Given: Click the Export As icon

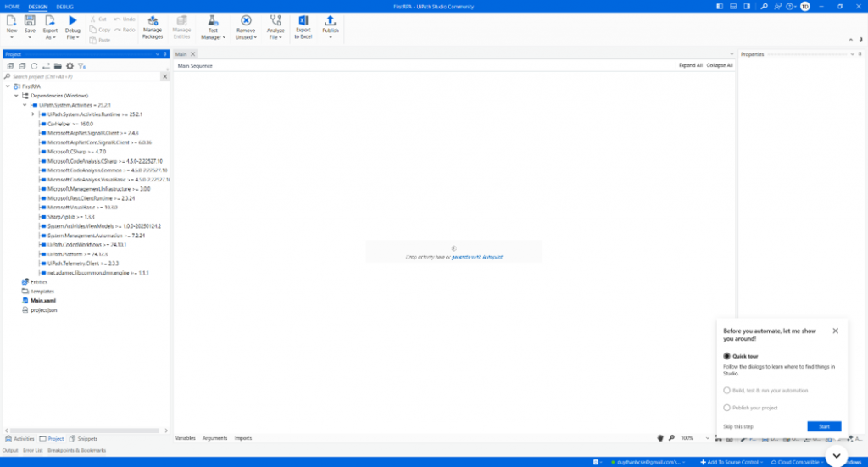Looking at the screenshot, I should pos(50,20).
